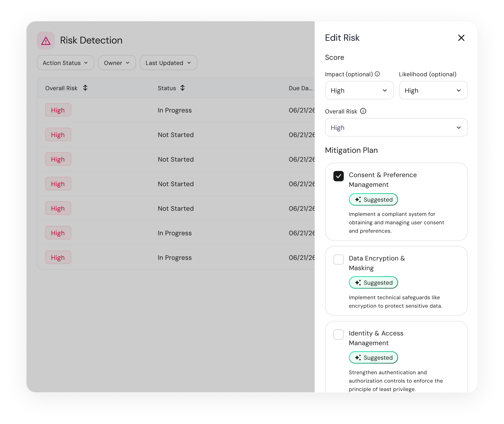Sort the table by Overall Risk column
This screenshot has width=504, height=424.
coord(85,88)
